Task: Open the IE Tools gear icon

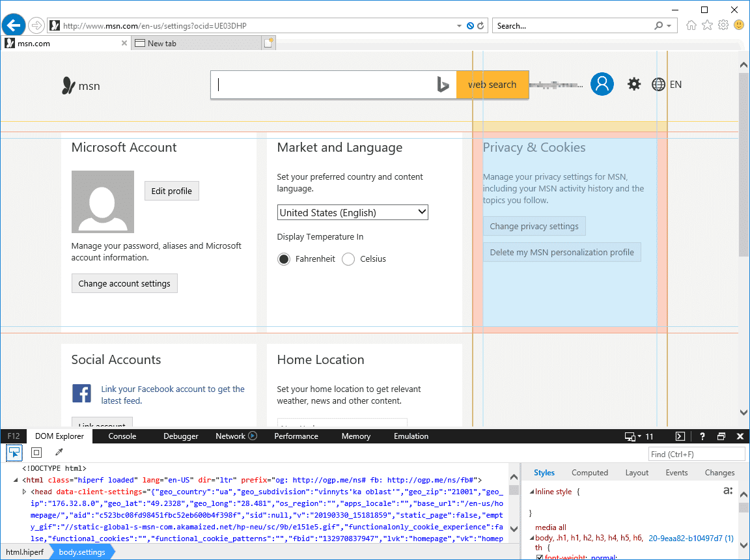Action: tap(723, 25)
